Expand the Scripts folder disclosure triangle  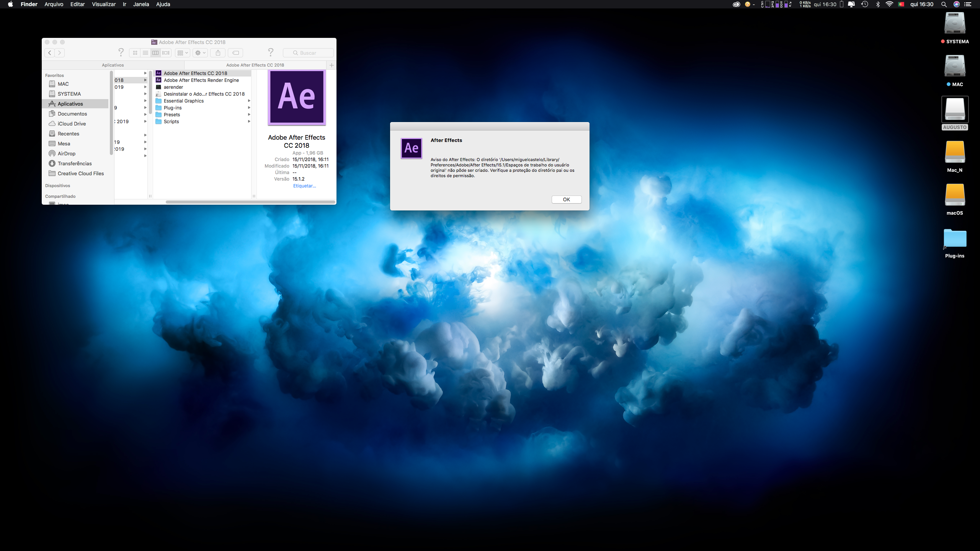click(250, 121)
